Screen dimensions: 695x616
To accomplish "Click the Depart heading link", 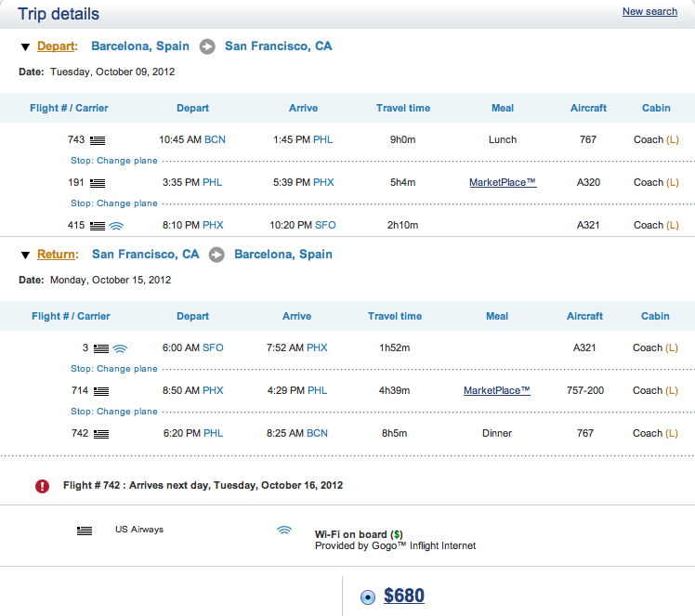I will (x=56, y=46).
